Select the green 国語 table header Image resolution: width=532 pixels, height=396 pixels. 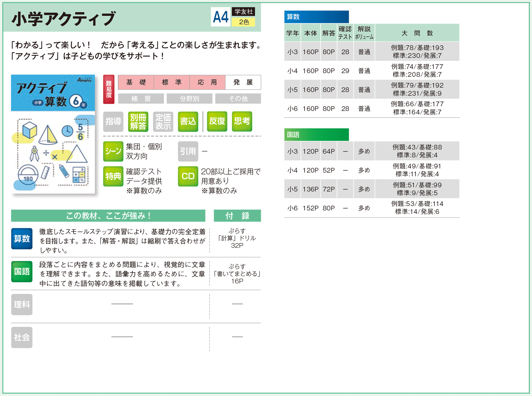pos(316,135)
